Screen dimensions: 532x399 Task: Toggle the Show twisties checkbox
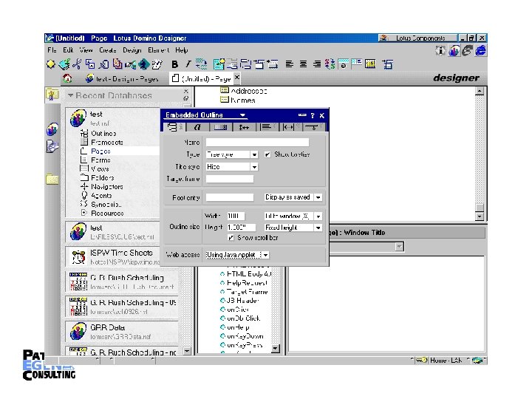(x=267, y=154)
